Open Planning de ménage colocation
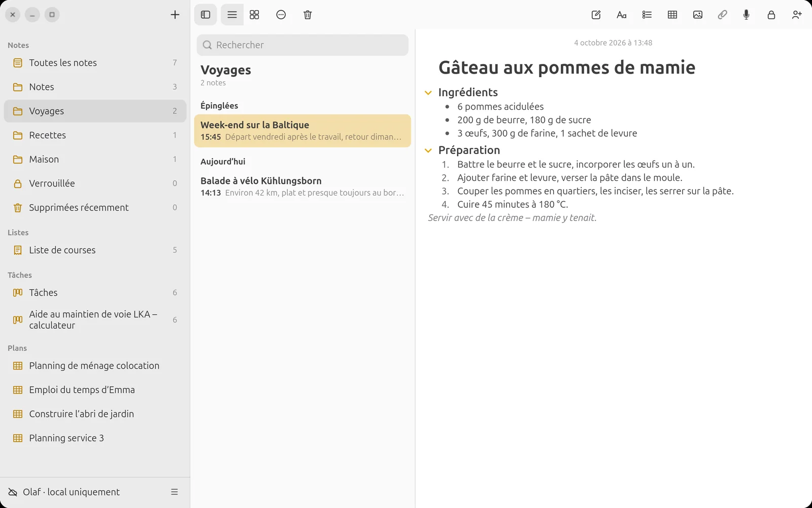The height and width of the screenshot is (508, 812). pyautogui.click(x=95, y=366)
